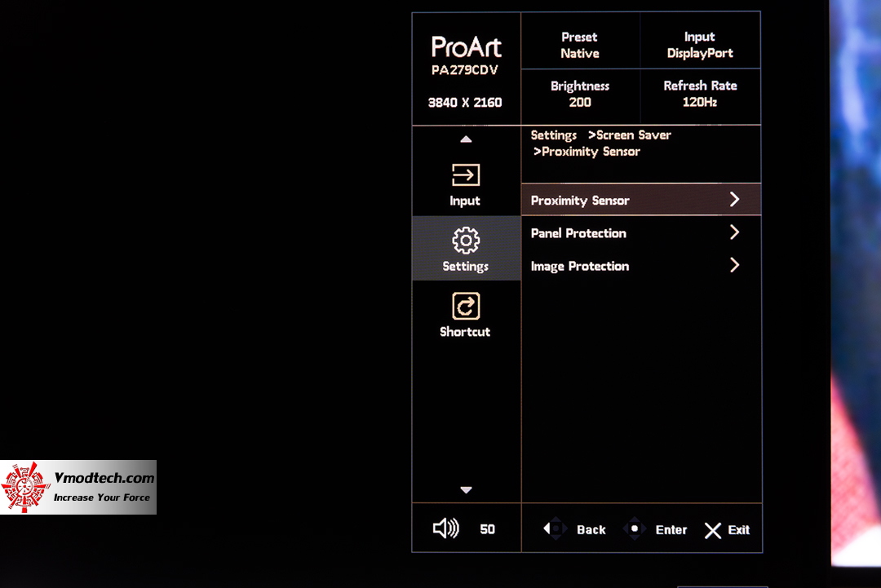
Task: Click the Exit label
Action: [738, 529]
